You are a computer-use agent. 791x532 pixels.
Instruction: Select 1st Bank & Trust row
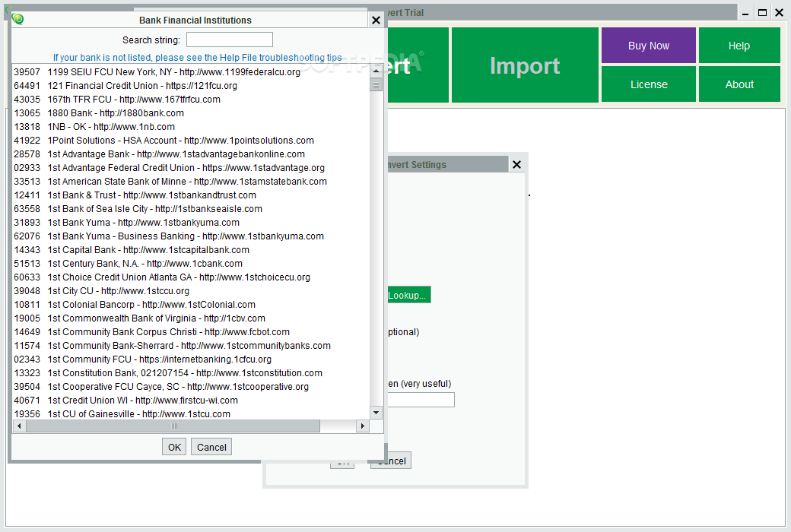pos(191,195)
